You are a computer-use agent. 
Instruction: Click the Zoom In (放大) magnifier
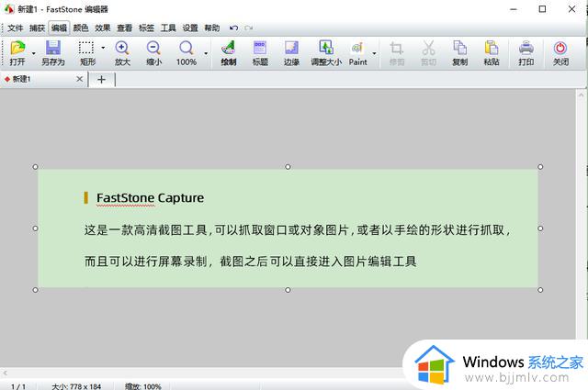coord(122,48)
